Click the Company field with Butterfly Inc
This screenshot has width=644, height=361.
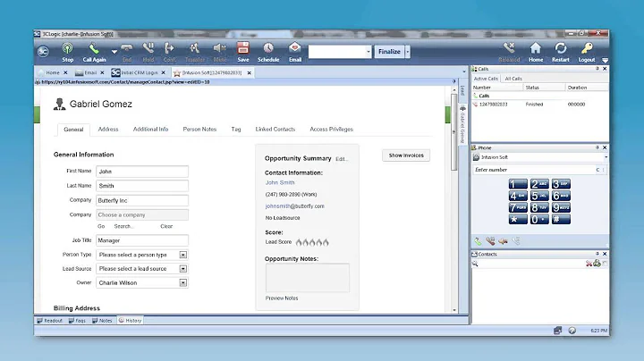tap(142, 200)
